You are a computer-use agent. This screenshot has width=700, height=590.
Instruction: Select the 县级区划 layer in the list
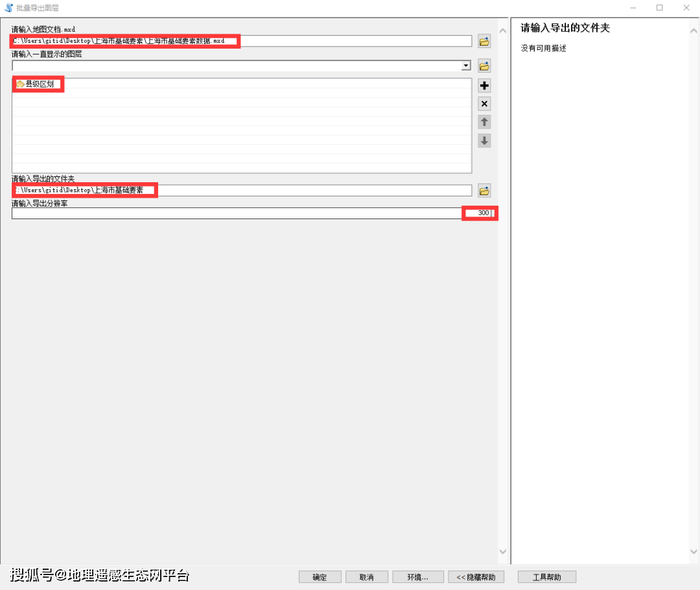point(38,84)
